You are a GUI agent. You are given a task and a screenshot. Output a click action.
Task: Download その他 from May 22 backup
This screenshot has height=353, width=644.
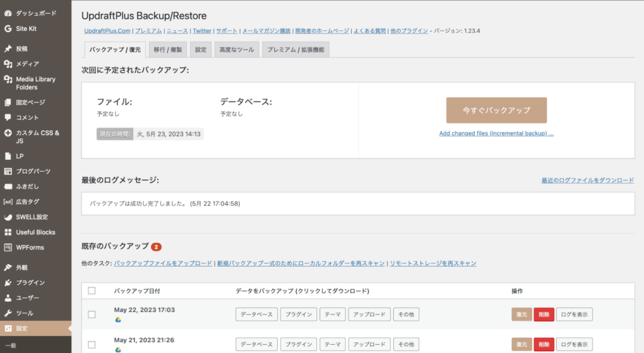pos(406,315)
